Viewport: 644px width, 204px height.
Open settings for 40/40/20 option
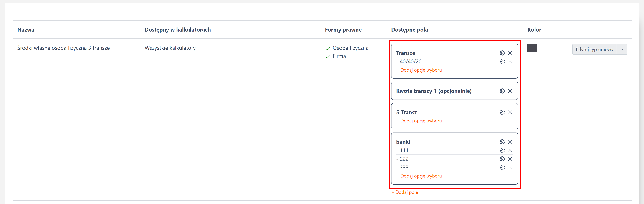[x=502, y=61]
